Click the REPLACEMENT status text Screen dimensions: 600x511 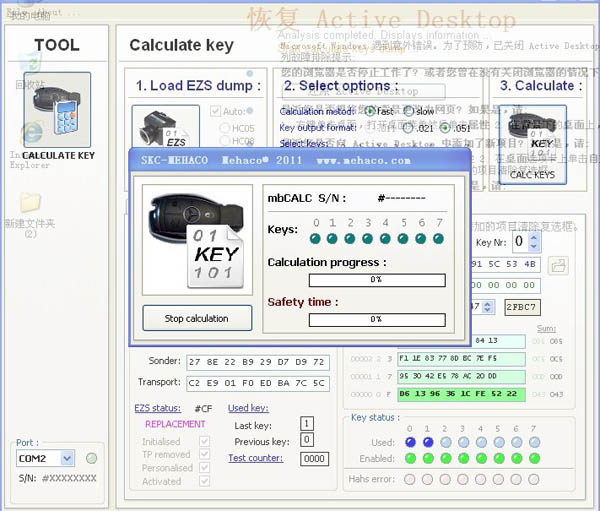tap(175, 424)
